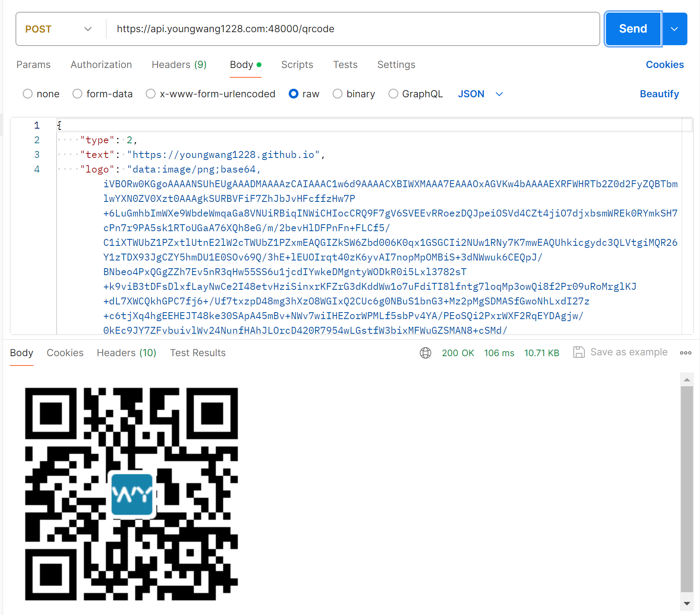
Task: Click the response vertical scrollbar
Action: [x=687, y=489]
